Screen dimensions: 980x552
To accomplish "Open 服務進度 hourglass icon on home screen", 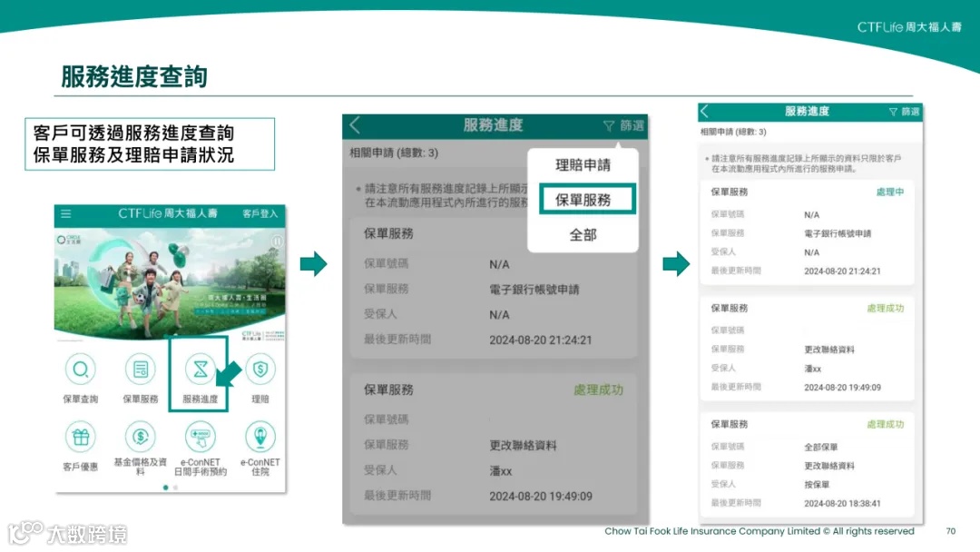I will (200, 370).
